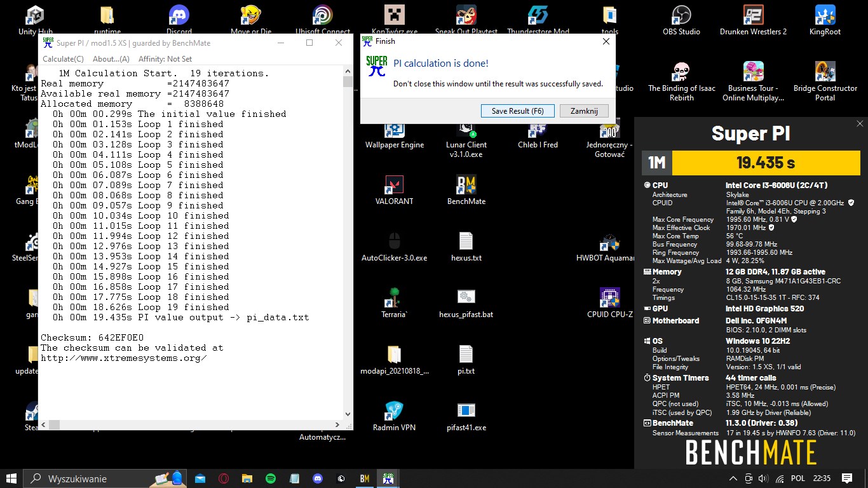Click the 19.435 s result in BenchMate
Screen dimensions: 868x488
(766, 163)
